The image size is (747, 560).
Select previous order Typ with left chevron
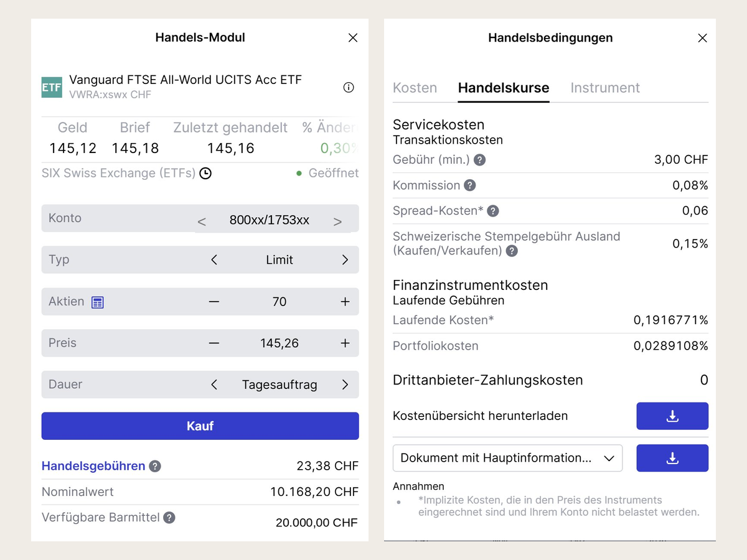214,260
